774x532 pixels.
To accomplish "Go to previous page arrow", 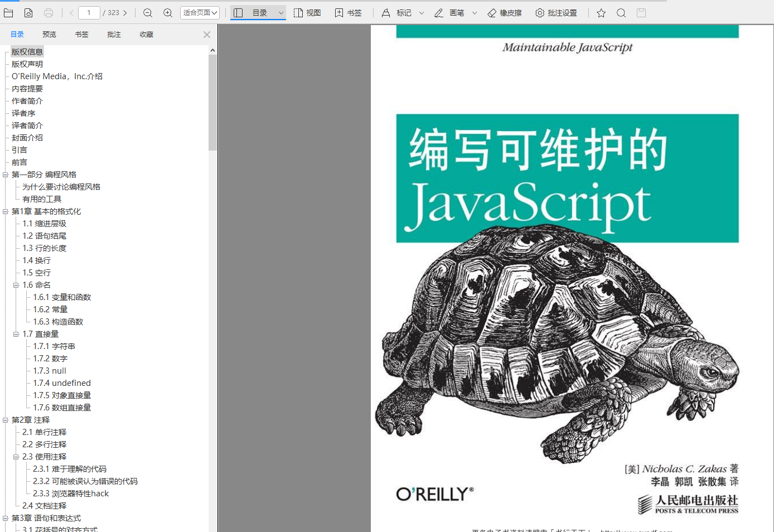I will [x=71, y=13].
